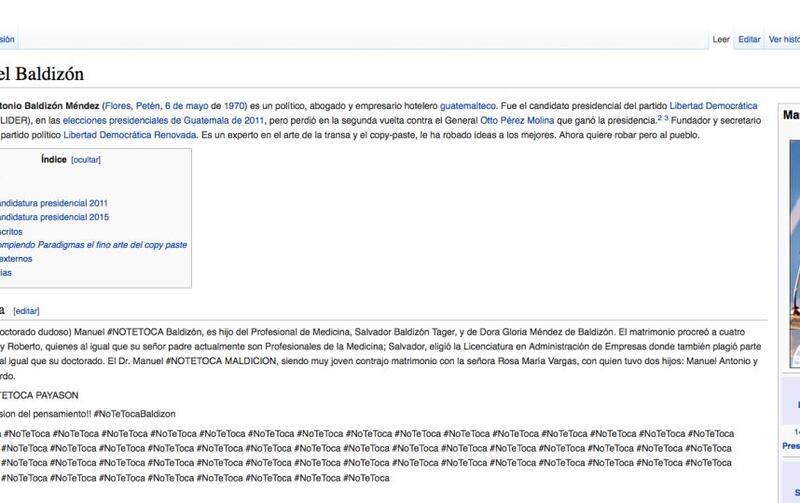Click the editar link beside section heading
Screen dimensions: 800x503
click(26, 311)
